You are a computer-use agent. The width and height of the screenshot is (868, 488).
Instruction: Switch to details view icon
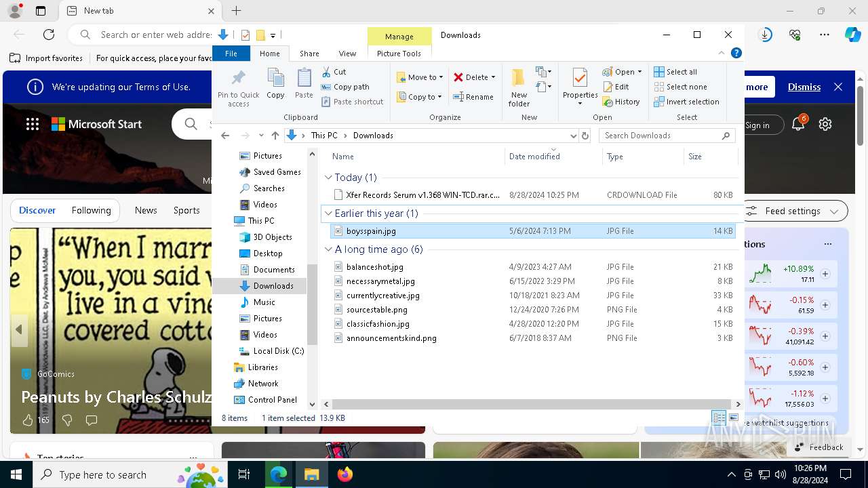[x=719, y=418]
